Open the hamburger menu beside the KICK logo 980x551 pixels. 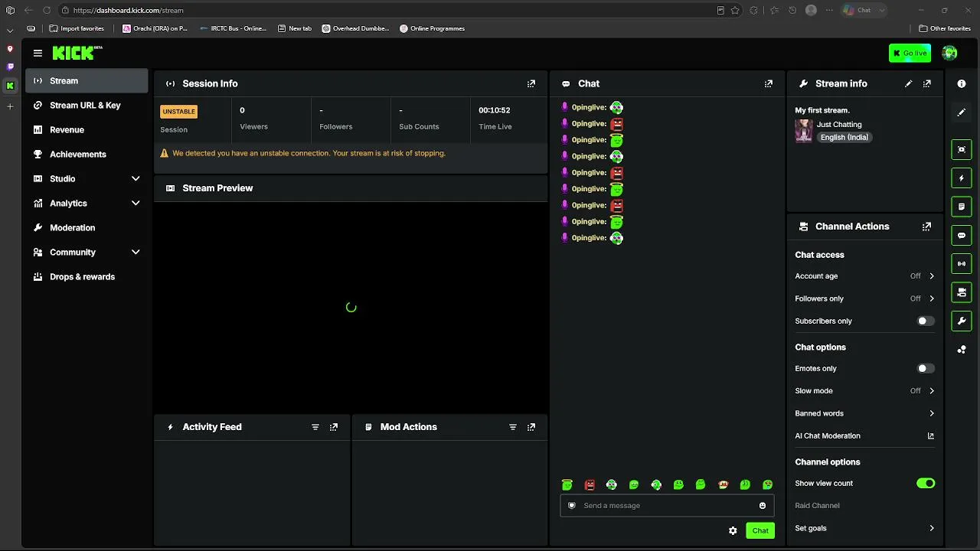[x=38, y=53]
